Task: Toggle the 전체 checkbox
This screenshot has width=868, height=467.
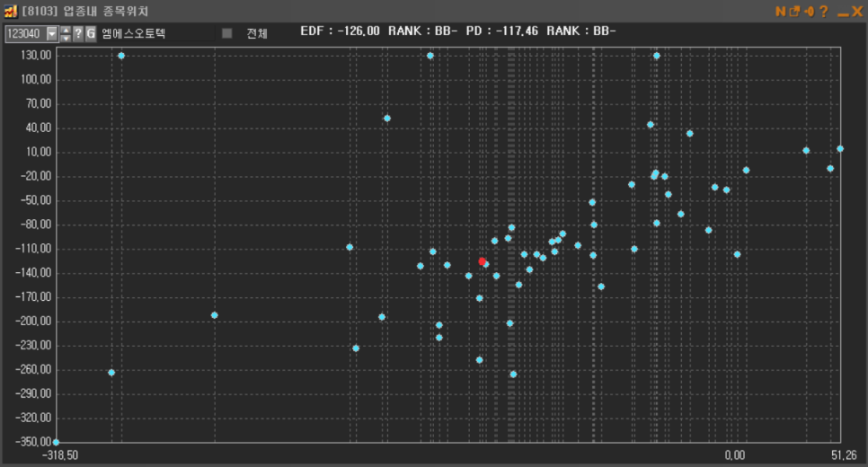Action: click(x=227, y=33)
